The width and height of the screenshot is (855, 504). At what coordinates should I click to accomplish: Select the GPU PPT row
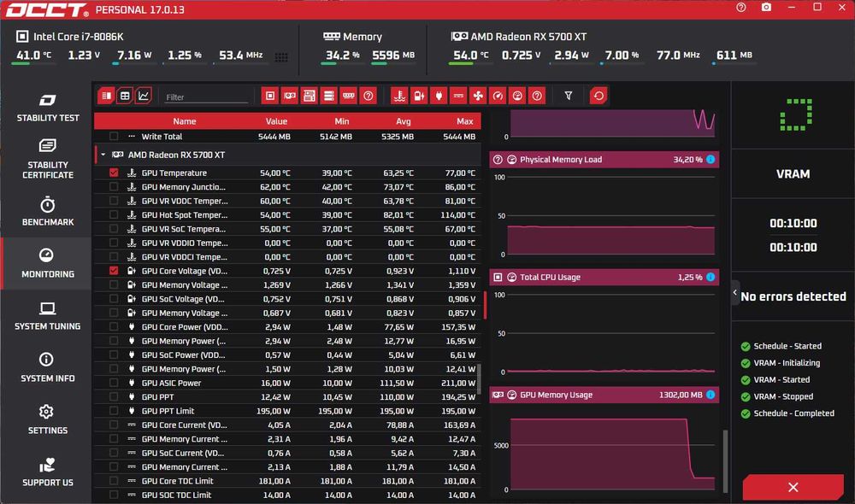pyautogui.click(x=288, y=396)
